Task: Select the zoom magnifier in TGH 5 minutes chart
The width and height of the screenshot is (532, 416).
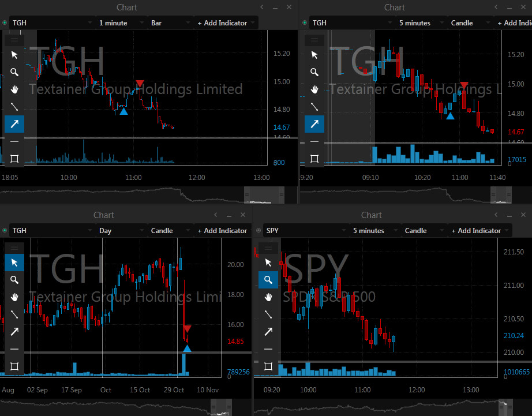Action: point(314,72)
